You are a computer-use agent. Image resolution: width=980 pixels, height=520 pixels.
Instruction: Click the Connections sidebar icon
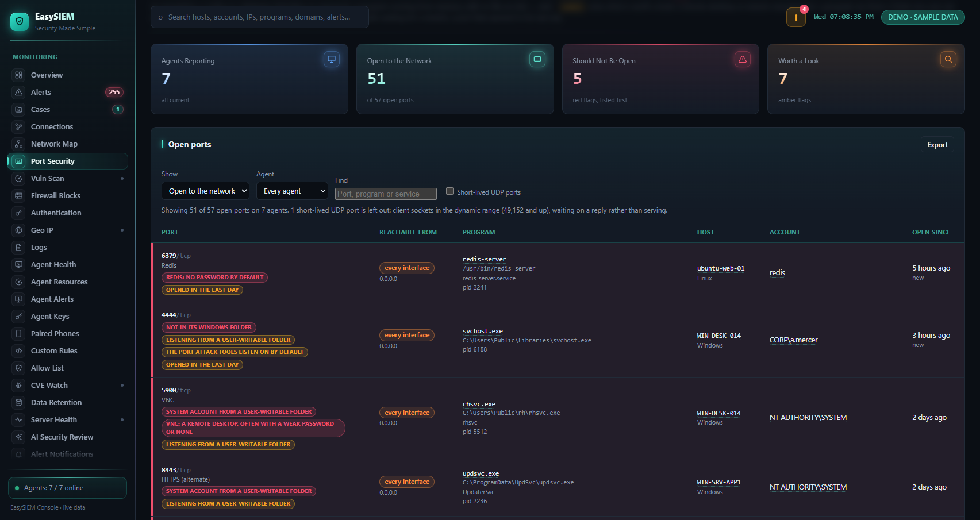click(19, 127)
